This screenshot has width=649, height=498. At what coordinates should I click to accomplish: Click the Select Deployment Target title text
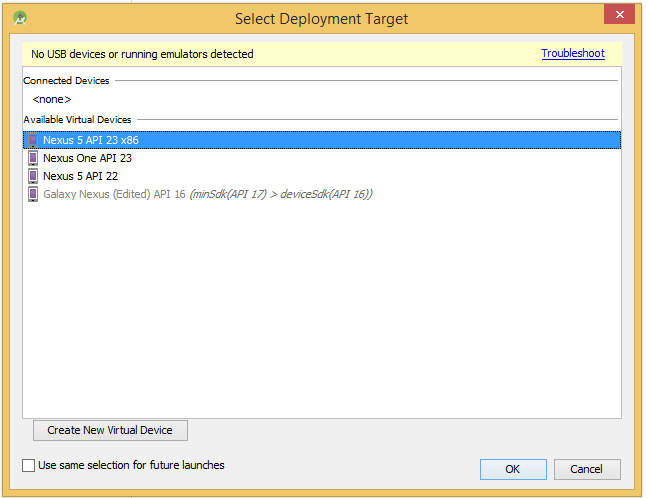(x=321, y=19)
